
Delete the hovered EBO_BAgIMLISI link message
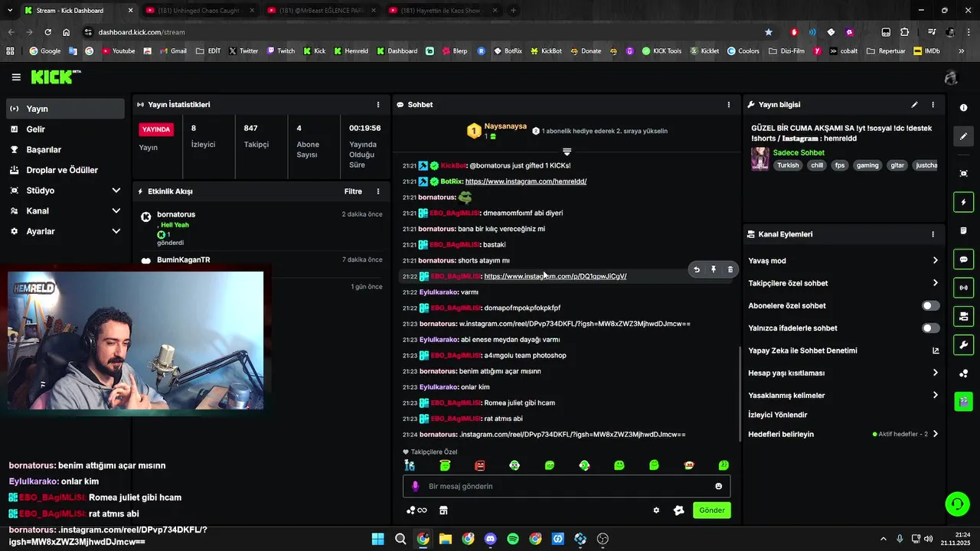click(730, 269)
